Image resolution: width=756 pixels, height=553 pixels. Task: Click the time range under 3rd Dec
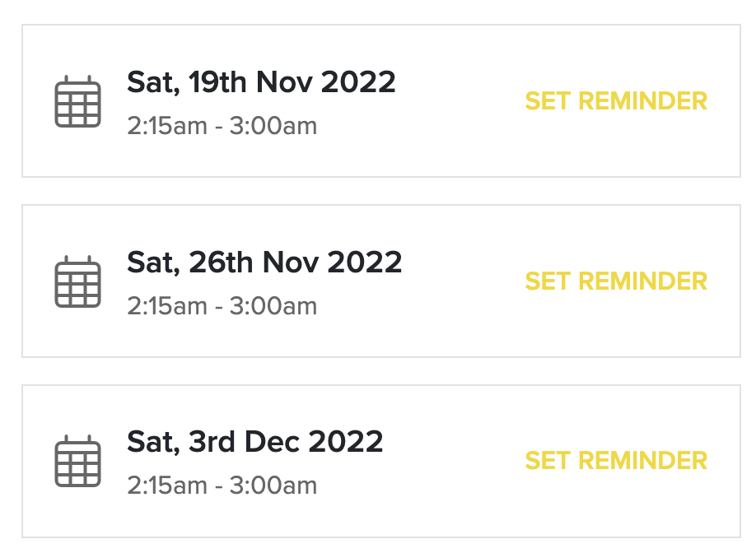[222, 486]
